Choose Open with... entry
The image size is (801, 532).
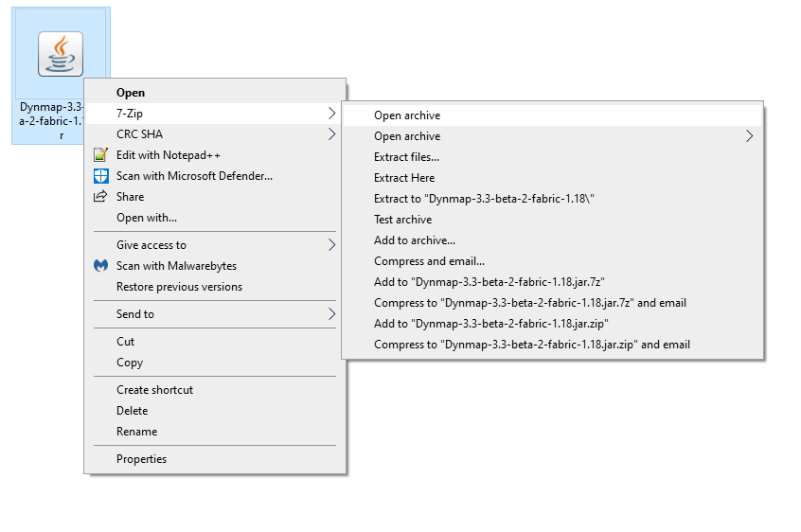215,218
